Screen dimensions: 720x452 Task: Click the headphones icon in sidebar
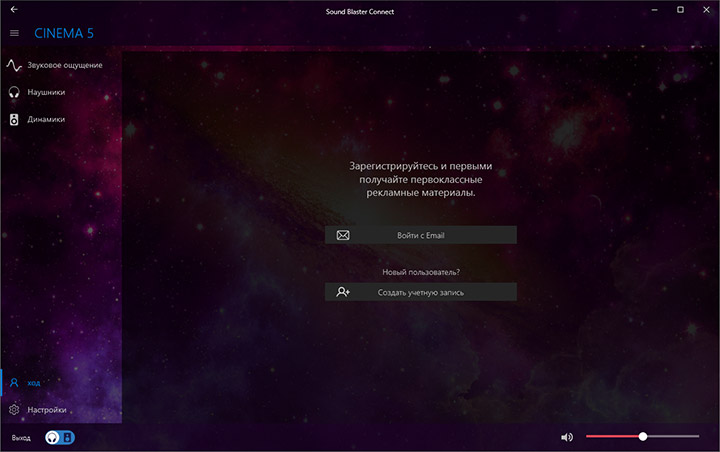point(14,92)
